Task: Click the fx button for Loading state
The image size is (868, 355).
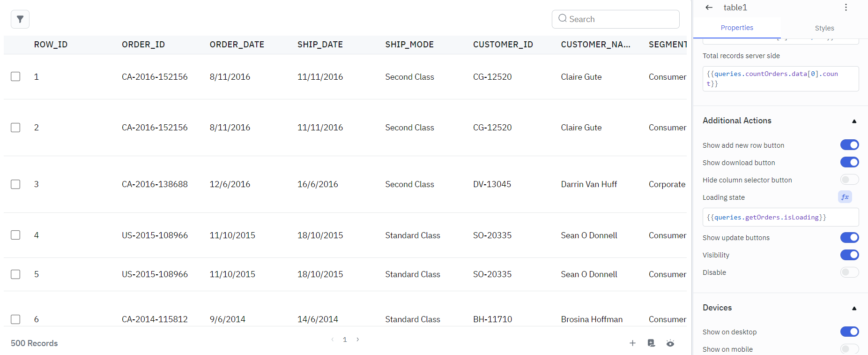Action: [x=845, y=197]
